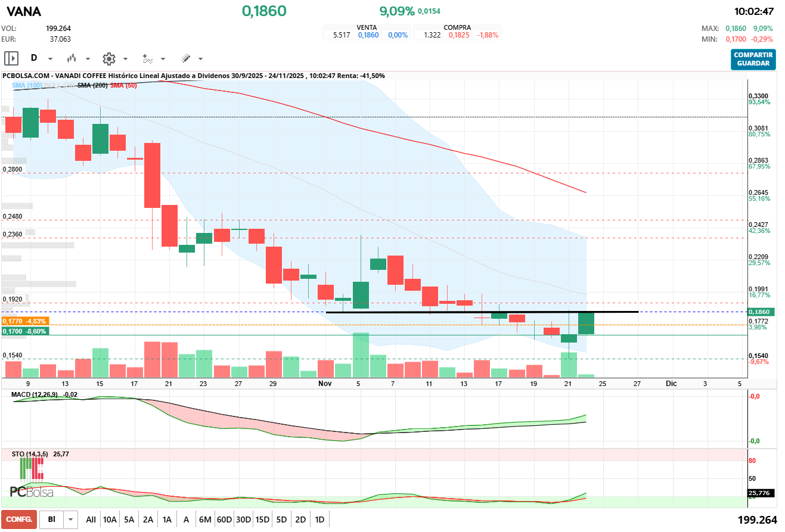The width and height of the screenshot is (785, 532).
Task: Click the VENTA price 0,1860
Action: (x=368, y=35)
